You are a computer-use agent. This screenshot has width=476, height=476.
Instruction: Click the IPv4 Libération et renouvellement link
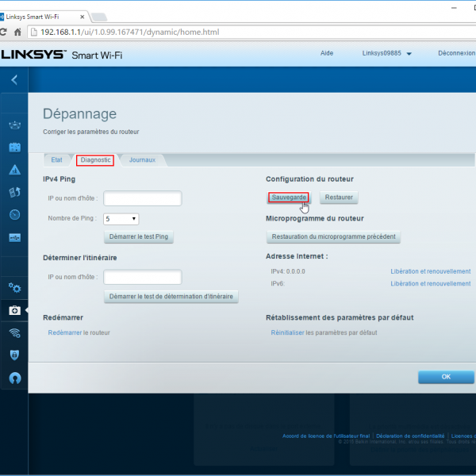click(430, 271)
